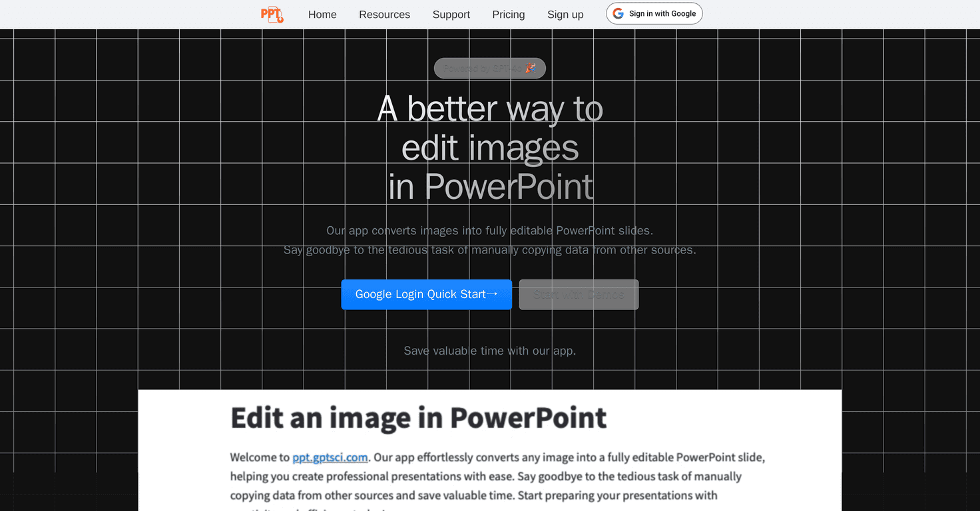Click the party popper emoji on GPT-4o badge
This screenshot has height=511, width=980.
tap(530, 67)
